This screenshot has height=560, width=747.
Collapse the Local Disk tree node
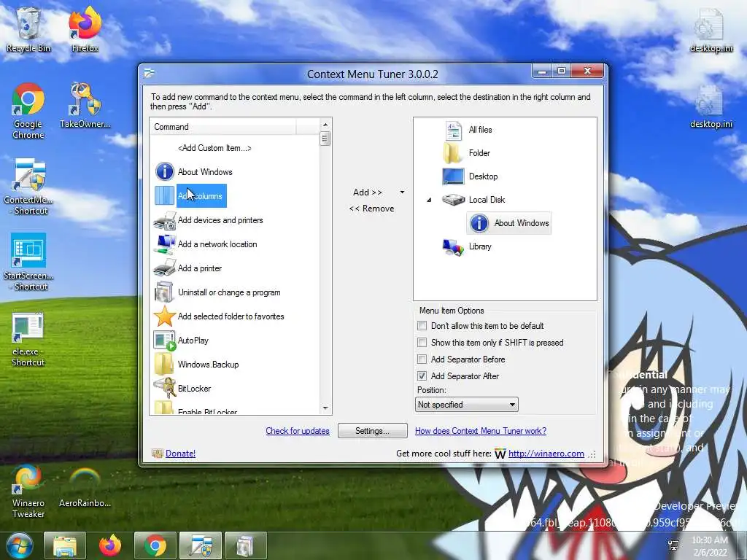coord(429,200)
